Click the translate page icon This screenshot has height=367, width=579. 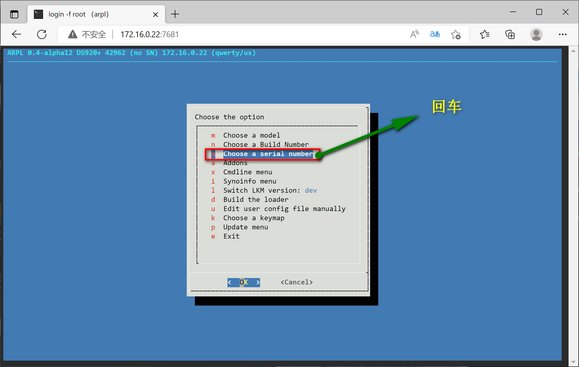click(435, 34)
